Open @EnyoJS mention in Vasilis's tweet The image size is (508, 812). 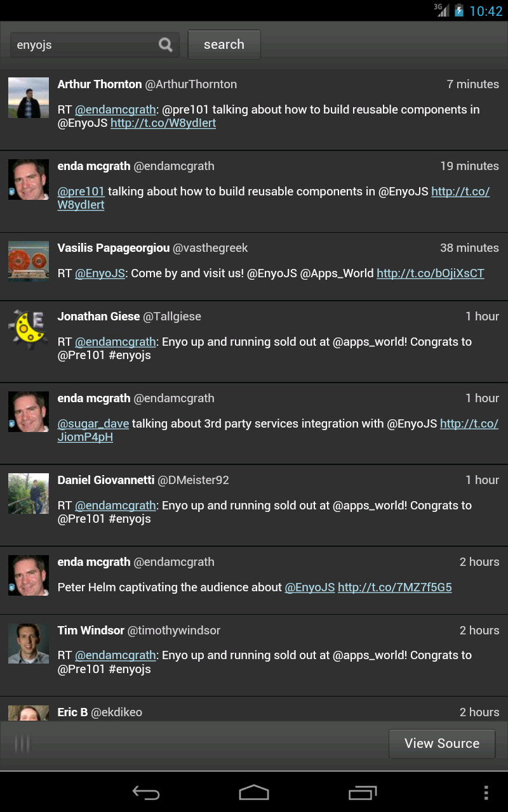[100, 273]
